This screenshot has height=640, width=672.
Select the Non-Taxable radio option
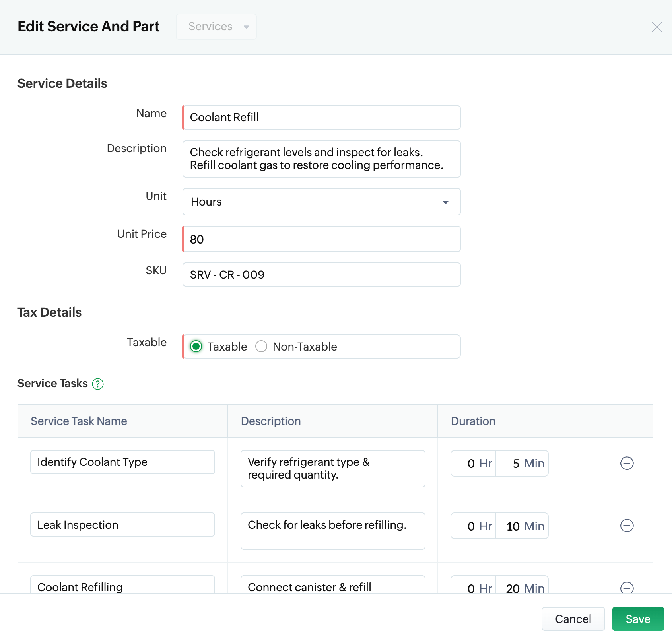coord(261,347)
